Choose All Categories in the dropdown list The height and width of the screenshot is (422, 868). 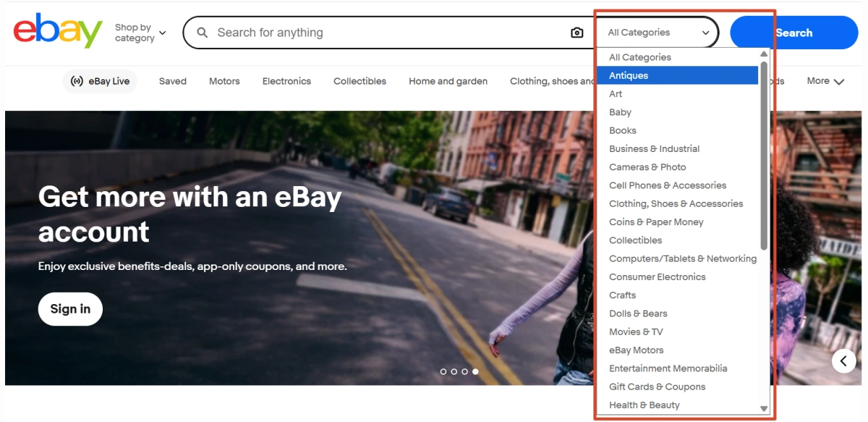[677, 57]
